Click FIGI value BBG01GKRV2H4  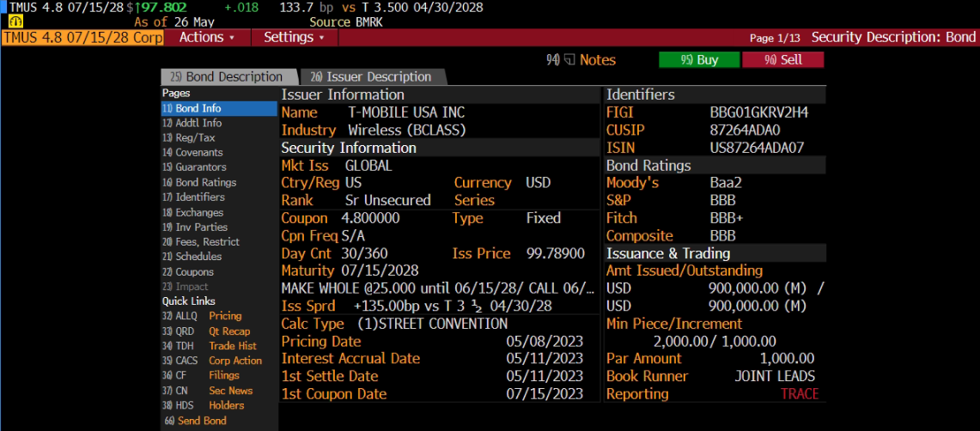[x=758, y=113]
